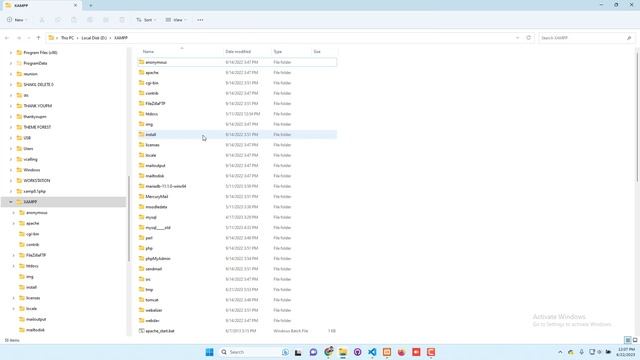This screenshot has width=640, height=360.
Task: Switch to large thumbnails view in status bar
Action: pyautogui.click(x=635, y=340)
